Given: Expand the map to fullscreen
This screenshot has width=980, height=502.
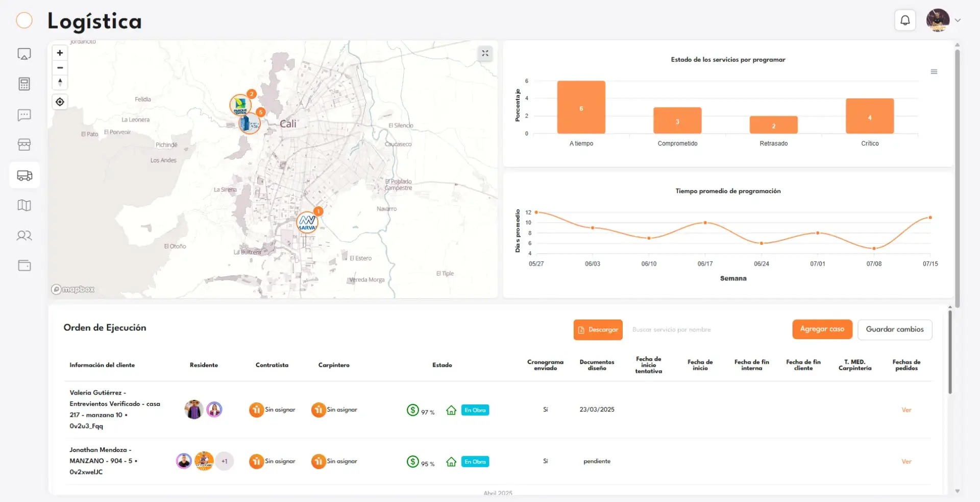Looking at the screenshot, I should point(485,53).
